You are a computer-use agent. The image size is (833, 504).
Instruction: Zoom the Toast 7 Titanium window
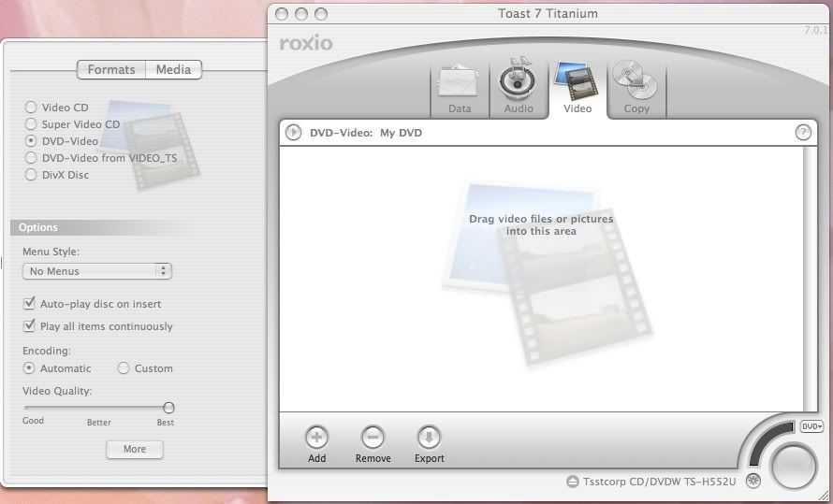[x=321, y=14]
